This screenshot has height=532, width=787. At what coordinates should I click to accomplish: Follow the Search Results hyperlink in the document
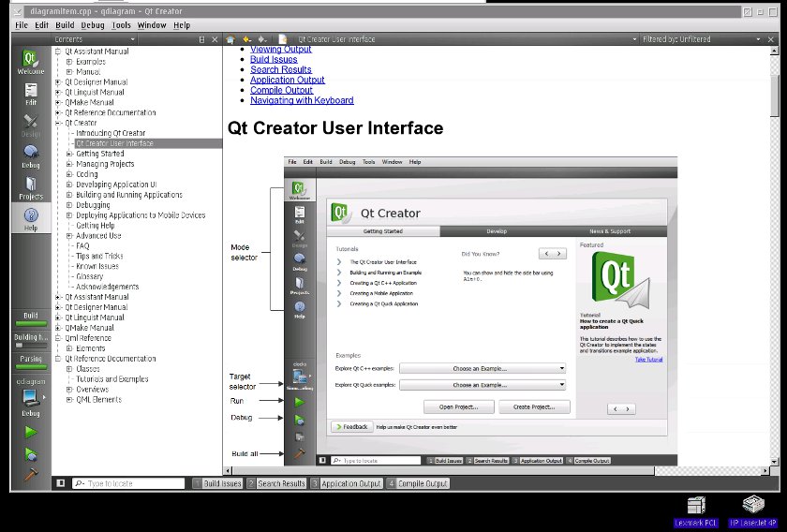(280, 69)
